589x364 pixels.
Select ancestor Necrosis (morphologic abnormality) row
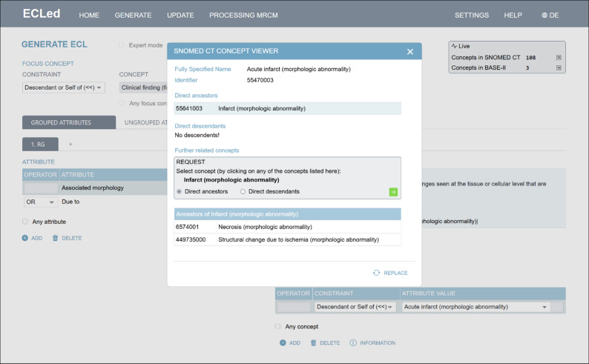[x=287, y=227]
